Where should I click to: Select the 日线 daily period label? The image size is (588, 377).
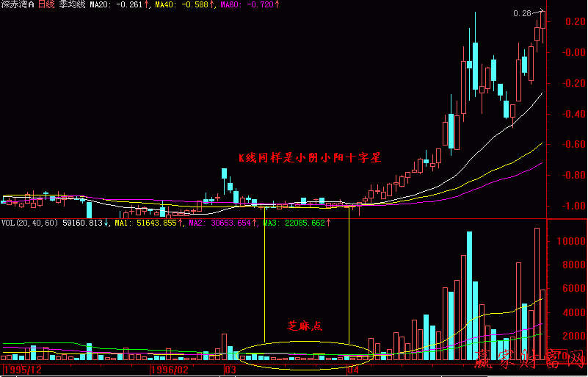click(46, 4)
